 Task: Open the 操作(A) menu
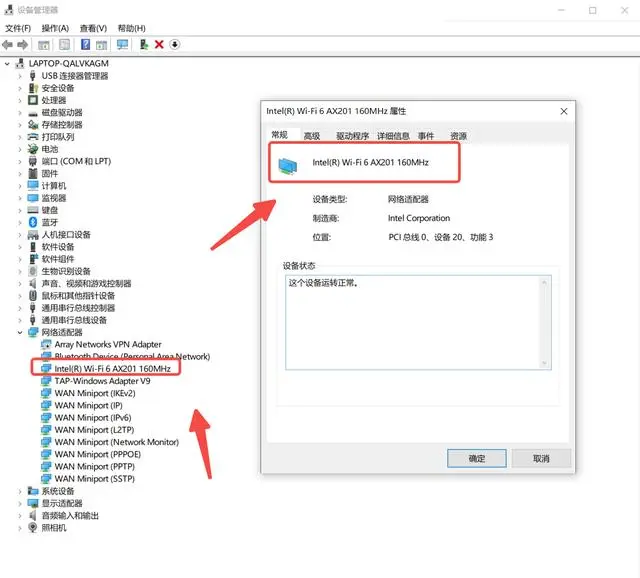55,28
